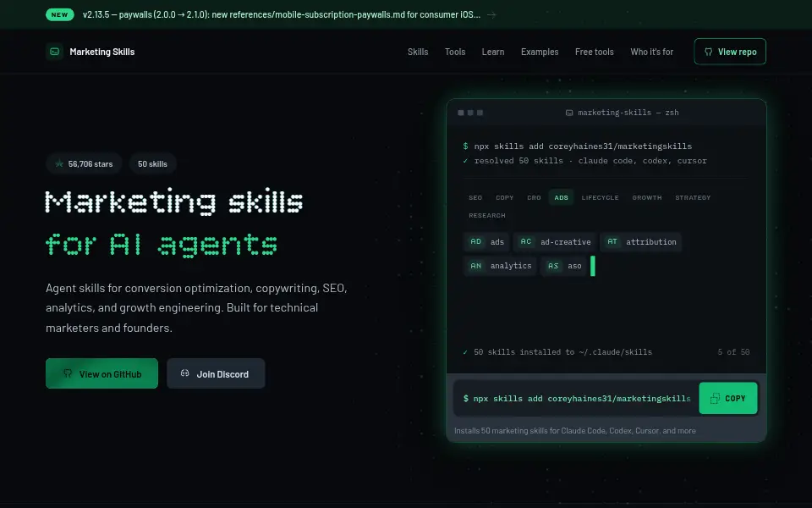812x508 pixels.
Task: Switch to the GROWTH tab
Action: 647,197
